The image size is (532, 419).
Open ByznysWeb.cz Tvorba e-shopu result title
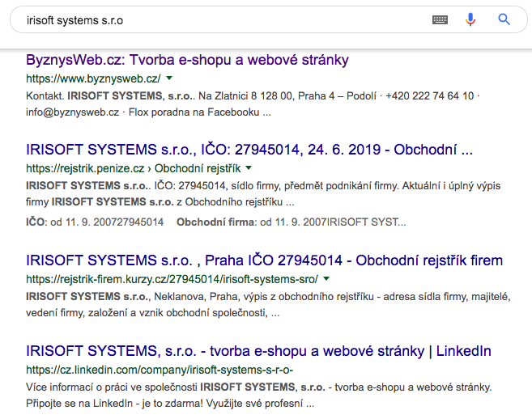click(187, 60)
